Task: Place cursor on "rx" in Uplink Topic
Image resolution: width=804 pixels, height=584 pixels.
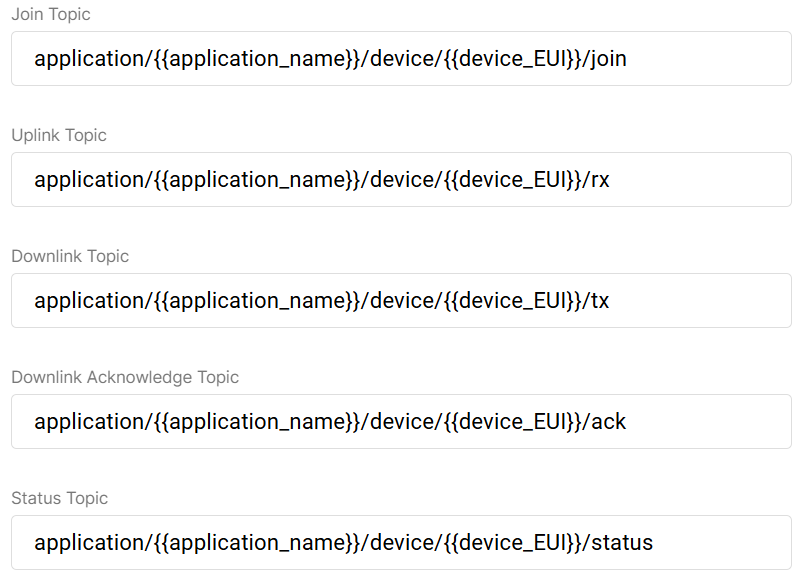Action: (x=600, y=179)
